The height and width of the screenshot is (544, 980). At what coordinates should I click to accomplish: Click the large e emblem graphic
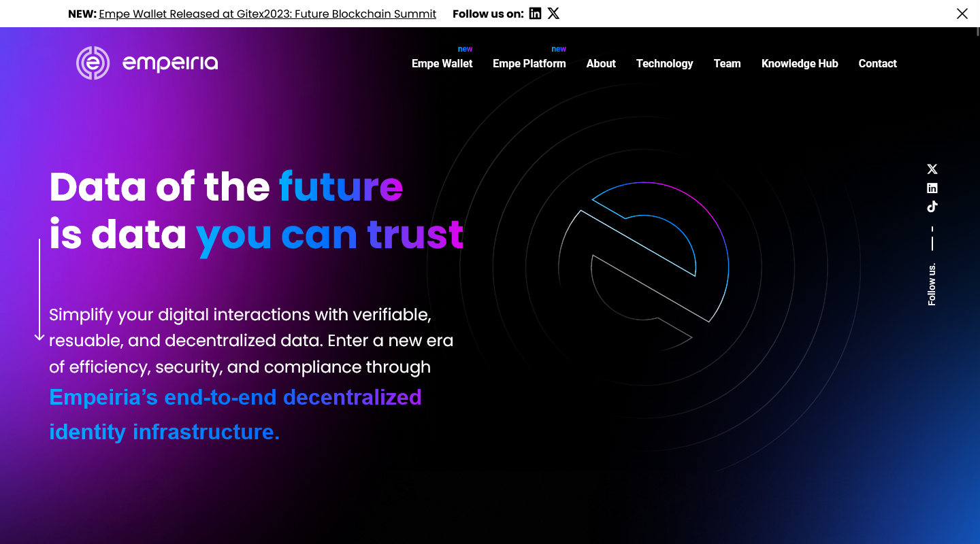[643, 267]
